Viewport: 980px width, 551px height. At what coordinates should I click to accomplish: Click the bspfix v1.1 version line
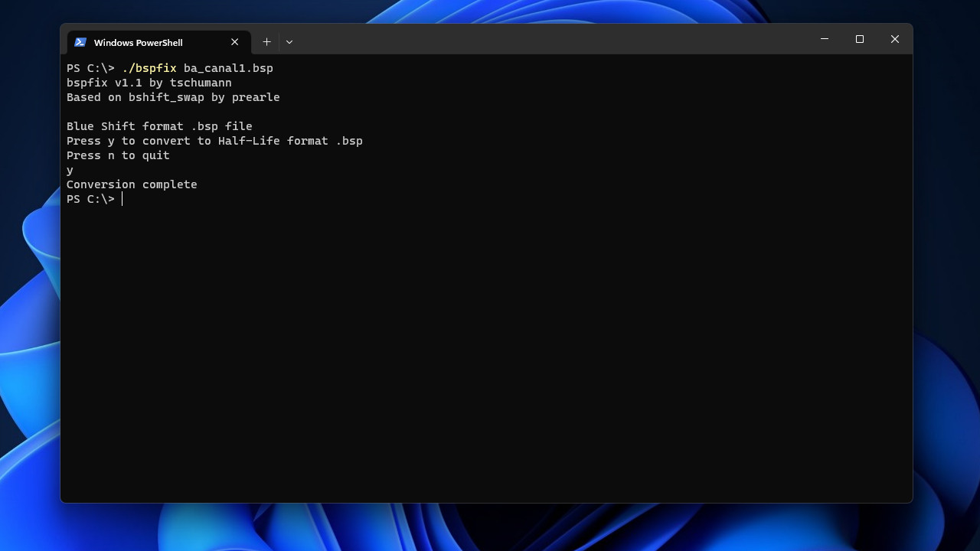(149, 83)
